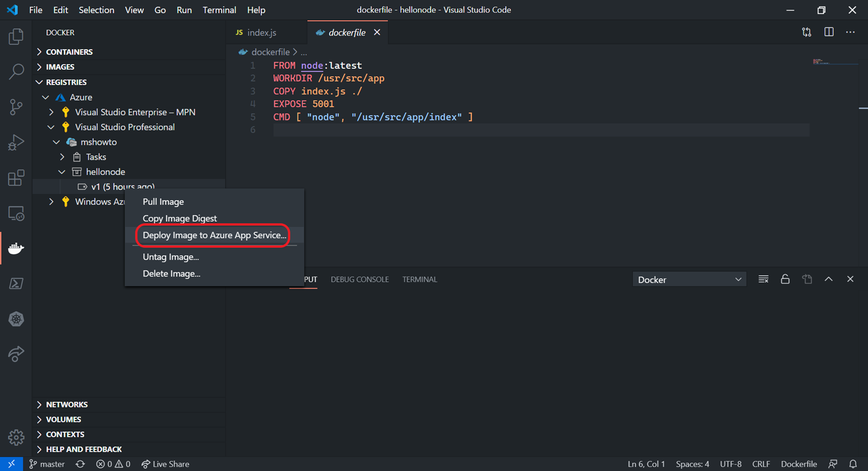Choose Delete Image from context menu
The width and height of the screenshot is (868, 471).
pyautogui.click(x=215, y=273)
